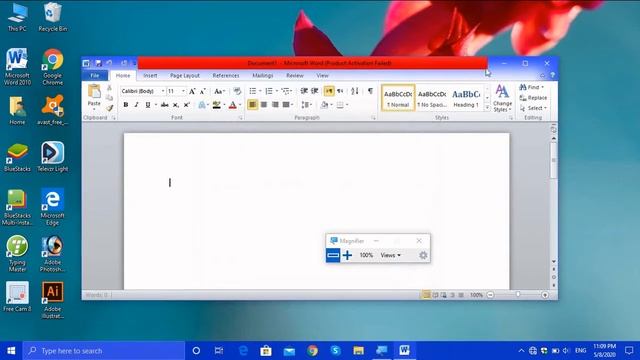The width and height of the screenshot is (640, 360).
Task: Toggle Show/Hide paragraph marks
Action: [x=370, y=91]
